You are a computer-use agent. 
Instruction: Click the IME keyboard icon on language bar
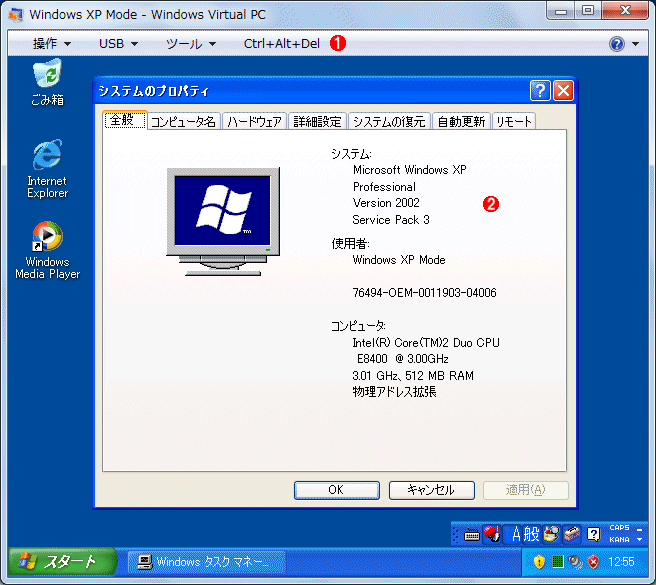pos(472,535)
